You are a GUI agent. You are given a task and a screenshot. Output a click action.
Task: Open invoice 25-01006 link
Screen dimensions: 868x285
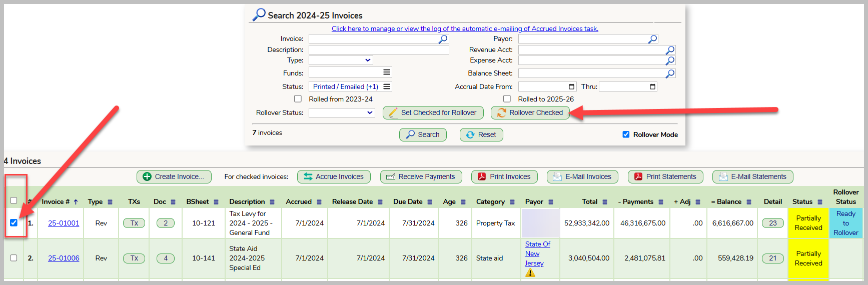(64, 258)
